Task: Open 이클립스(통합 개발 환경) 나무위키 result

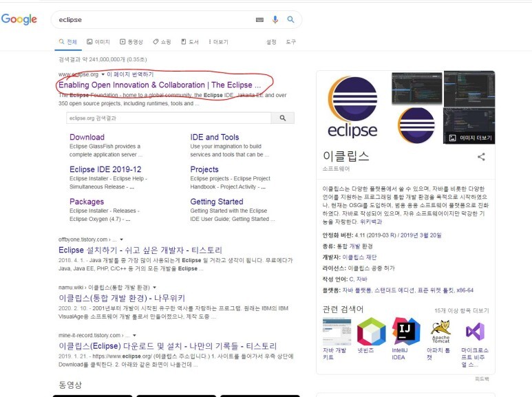Action: coord(122,298)
